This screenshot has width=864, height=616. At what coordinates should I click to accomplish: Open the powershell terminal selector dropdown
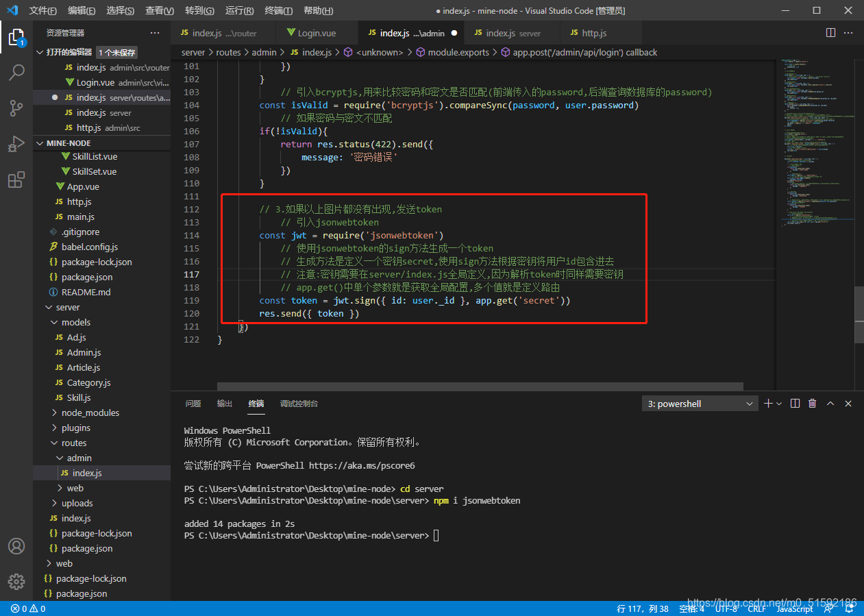(x=700, y=404)
